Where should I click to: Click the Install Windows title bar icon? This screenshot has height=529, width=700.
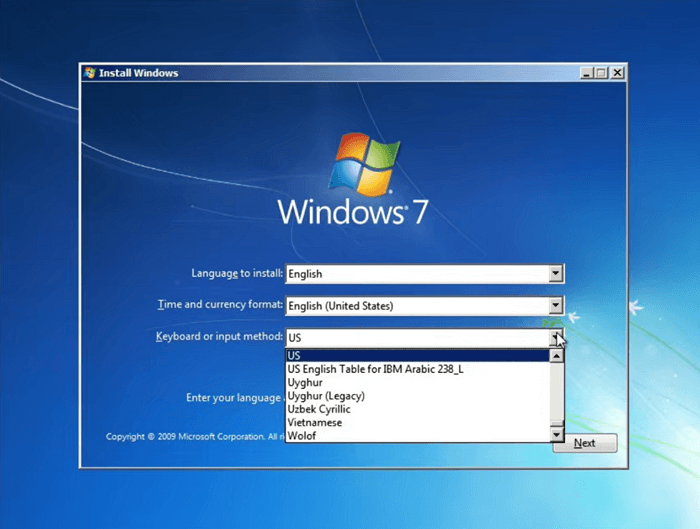coord(90,73)
